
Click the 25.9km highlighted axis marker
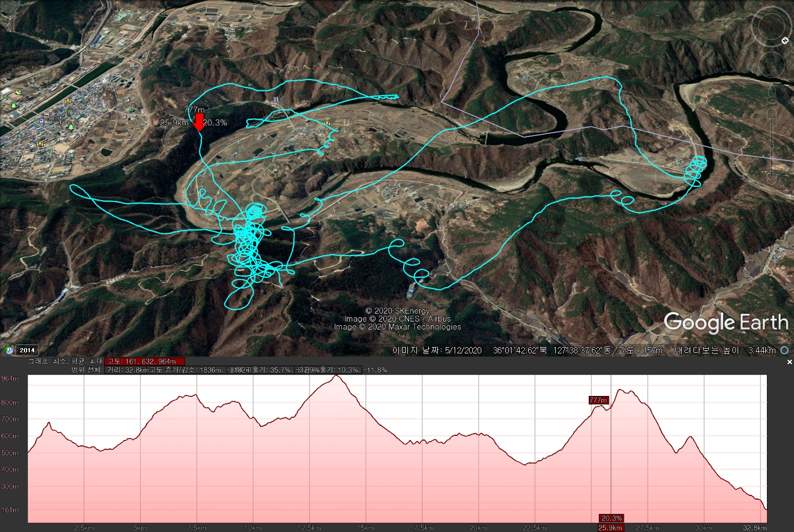[x=611, y=528]
